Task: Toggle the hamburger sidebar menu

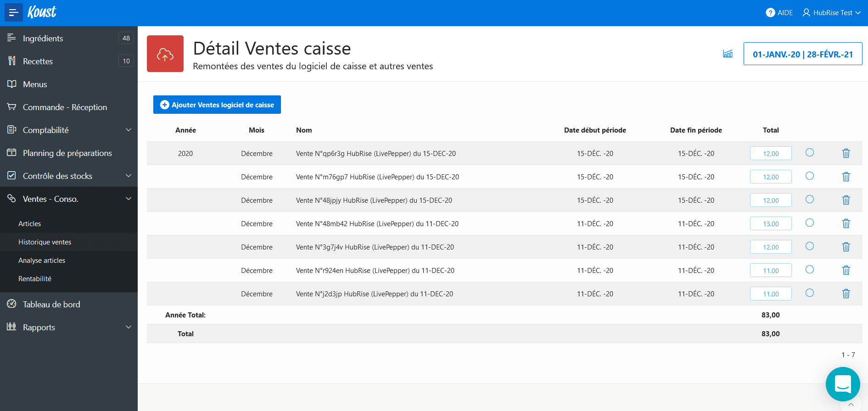Action: click(14, 12)
